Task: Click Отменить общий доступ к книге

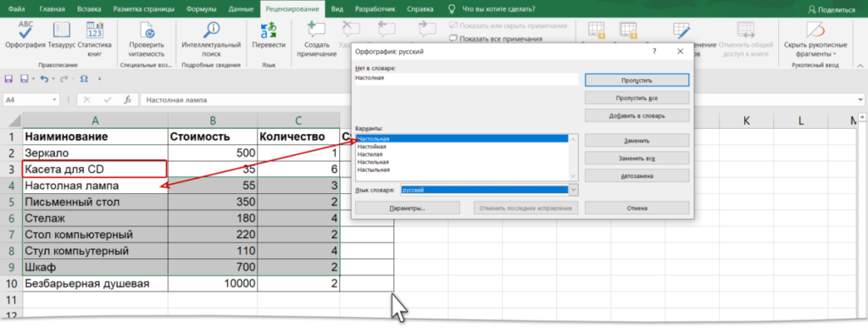Action: [746, 40]
